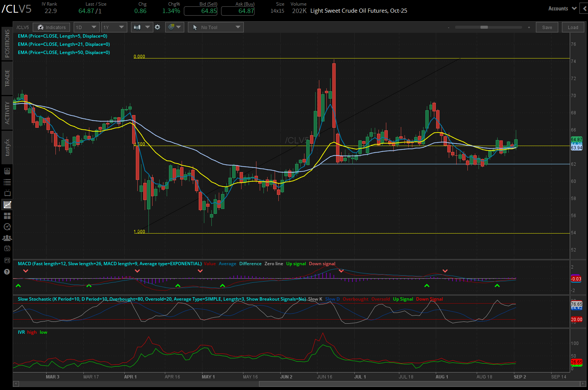Click the IV Rank 22.9 value
Viewport: 588px width, 390px height.
51,11
